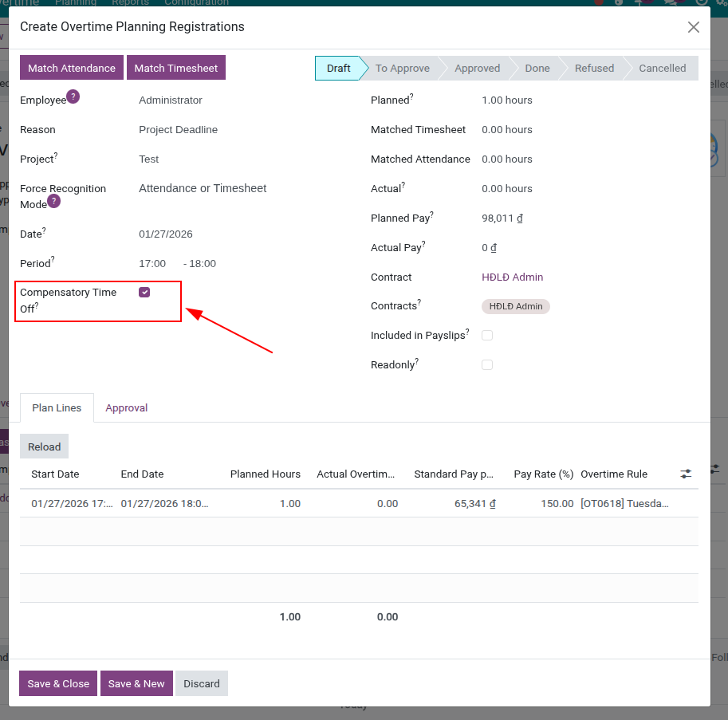This screenshot has height=720, width=728.
Task: Open the optional columns selector on plan lines table
Action: tap(686, 473)
